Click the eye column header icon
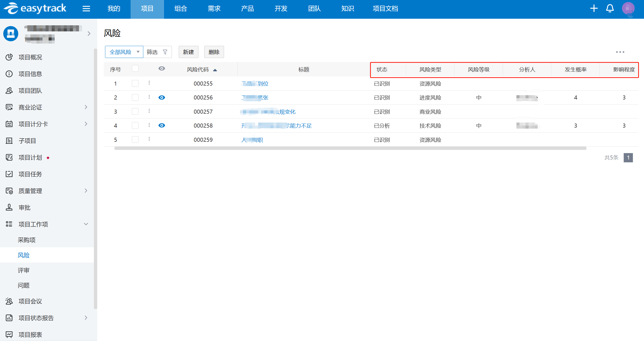Image resolution: width=644 pixels, height=341 pixels. (162, 69)
